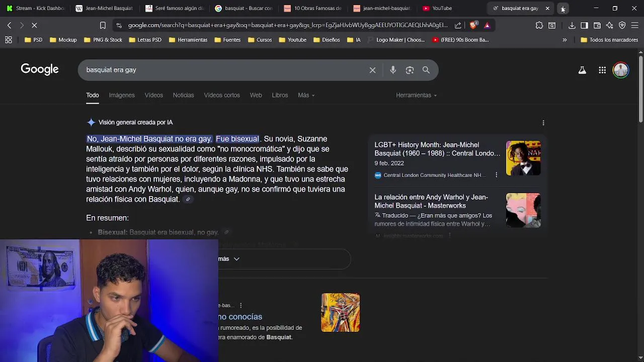Open the Mockup bookmarks folder

pyautogui.click(x=63, y=40)
